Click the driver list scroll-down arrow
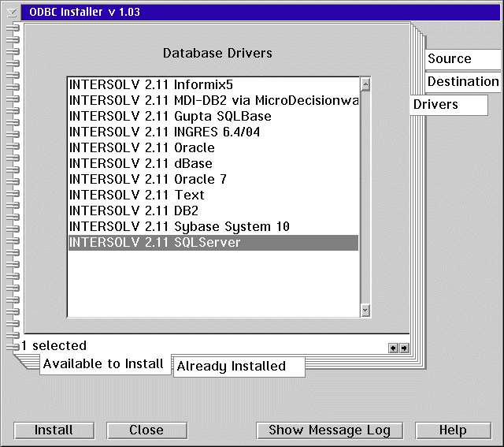This screenshot has height=447, width=504. [365, 311]
